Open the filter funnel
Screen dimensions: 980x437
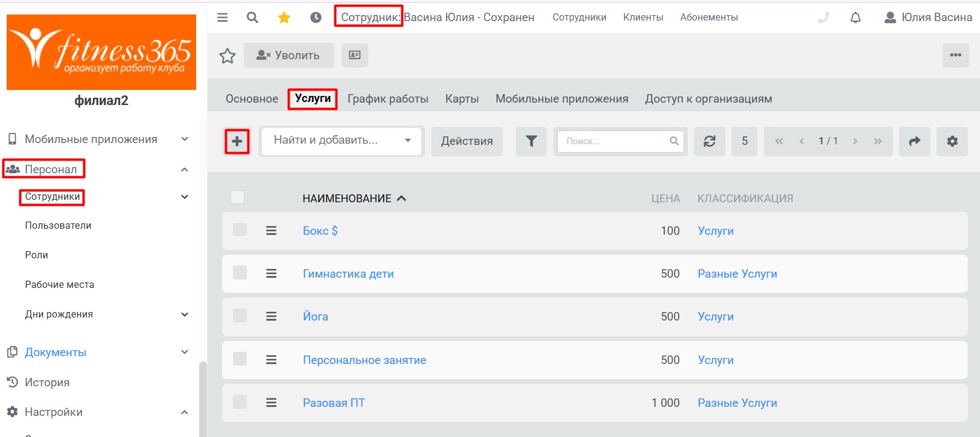tap(531, 141)
